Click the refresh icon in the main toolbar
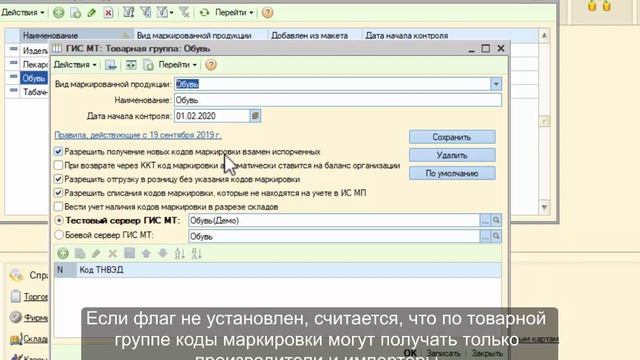This screenshot has height=360, width=640. 204,13
